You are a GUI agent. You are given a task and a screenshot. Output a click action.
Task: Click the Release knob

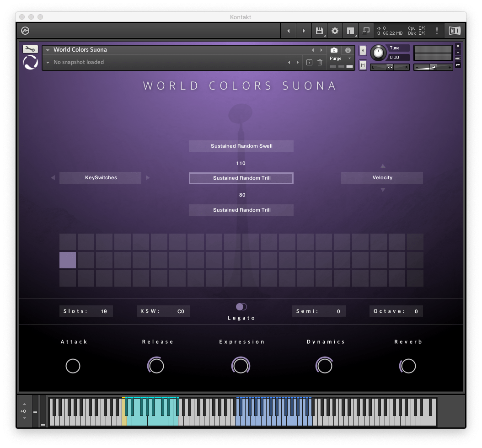click(x=156, y=366)
